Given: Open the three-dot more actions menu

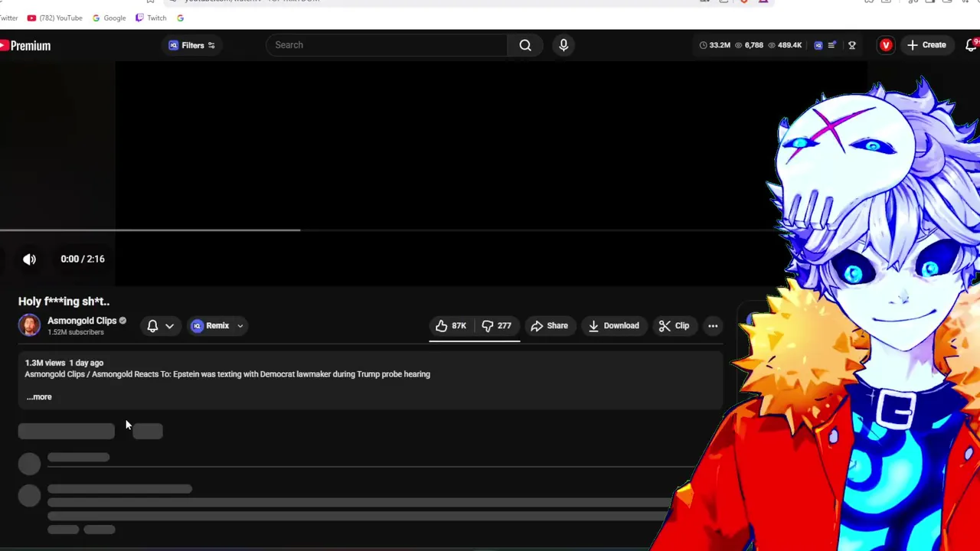Looking at the screenshot, I should point(713,326).
